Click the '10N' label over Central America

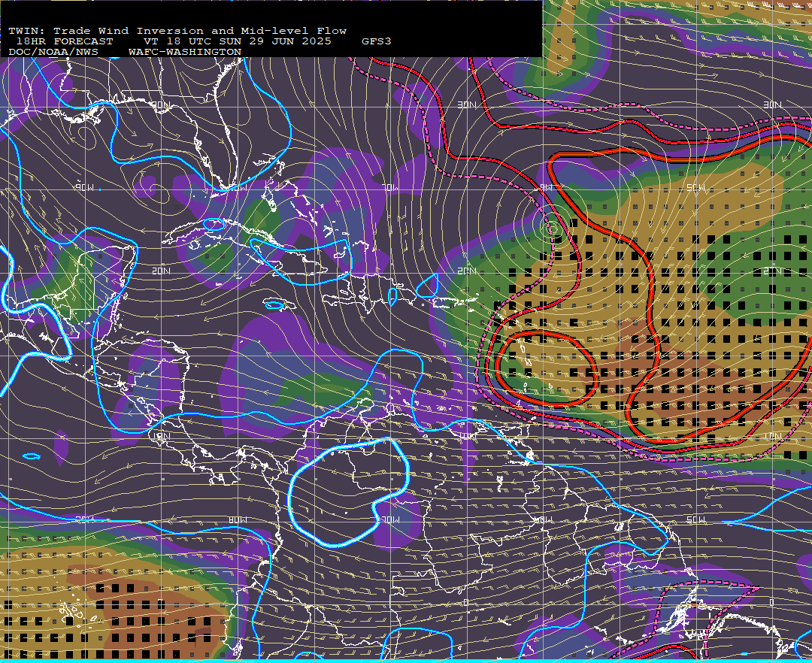(161, 436)
